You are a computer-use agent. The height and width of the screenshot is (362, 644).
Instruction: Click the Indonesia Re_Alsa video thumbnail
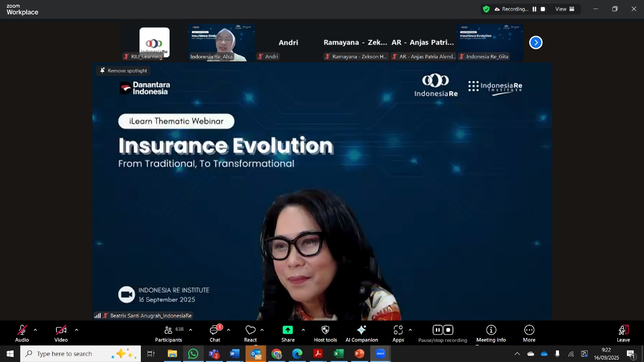(221, 42)
